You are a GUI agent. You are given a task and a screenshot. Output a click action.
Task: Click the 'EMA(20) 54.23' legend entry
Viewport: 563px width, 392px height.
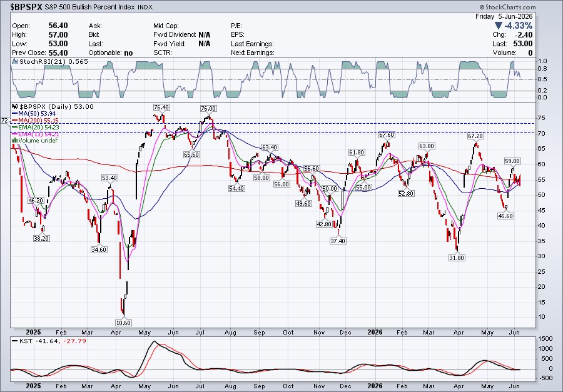(39, 128)
